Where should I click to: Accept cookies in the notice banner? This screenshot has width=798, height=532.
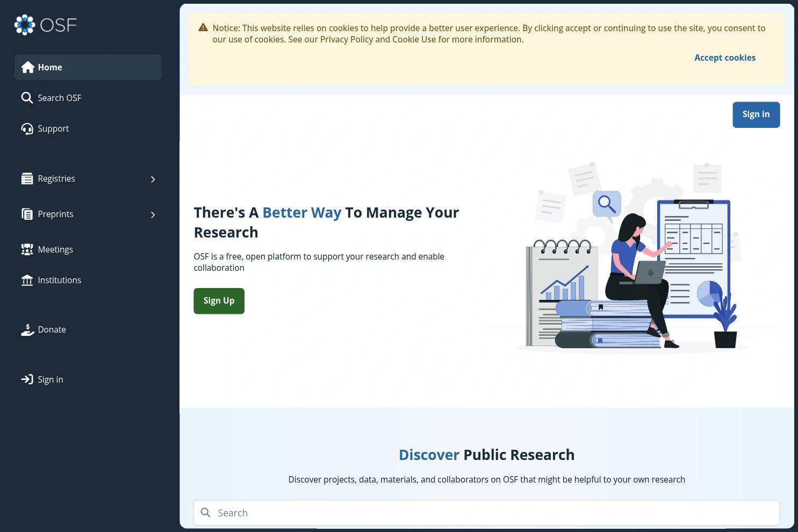(x=725, y=57)
